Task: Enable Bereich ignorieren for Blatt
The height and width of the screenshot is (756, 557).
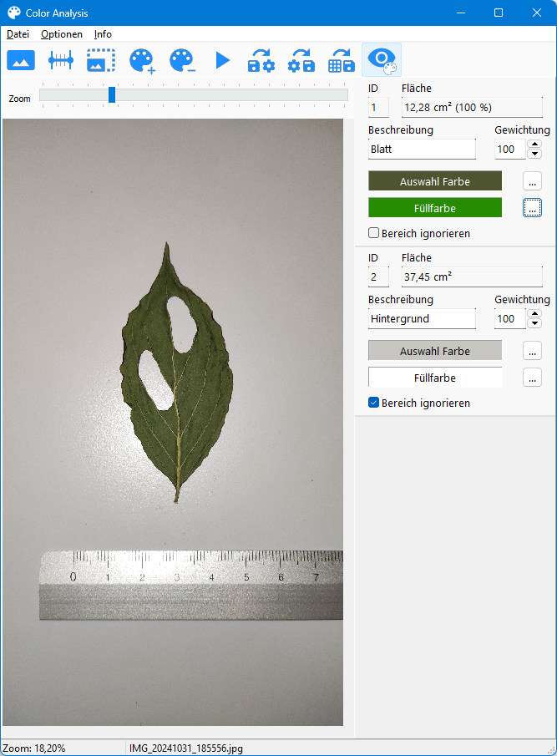Action: point(374,233)
